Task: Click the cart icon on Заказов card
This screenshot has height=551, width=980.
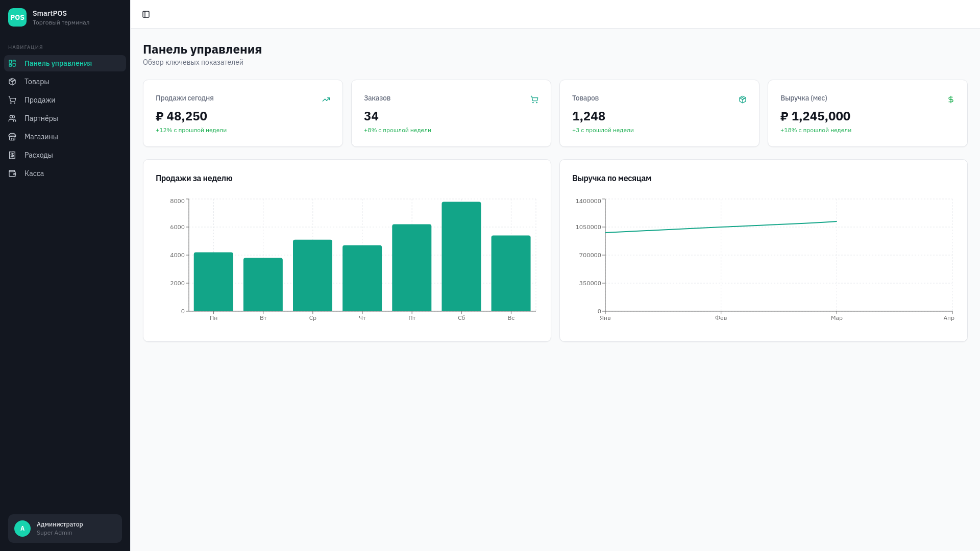Action: (x=534, y=99)
